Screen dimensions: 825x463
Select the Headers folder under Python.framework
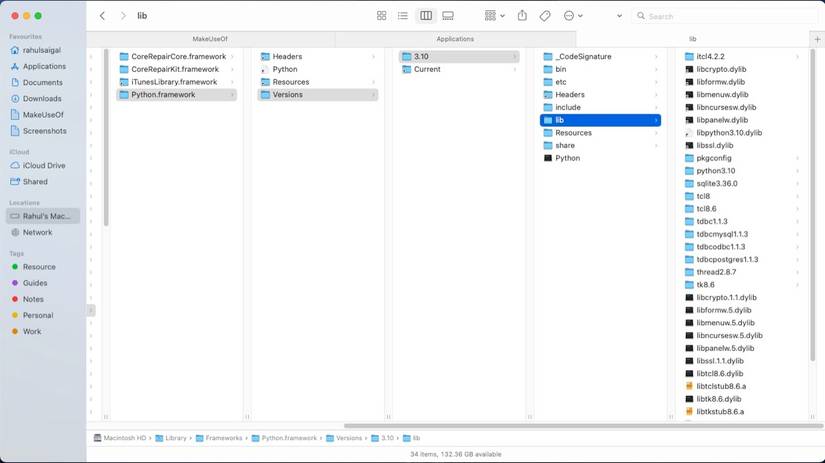pyautogui.click(x=318, y=56)
